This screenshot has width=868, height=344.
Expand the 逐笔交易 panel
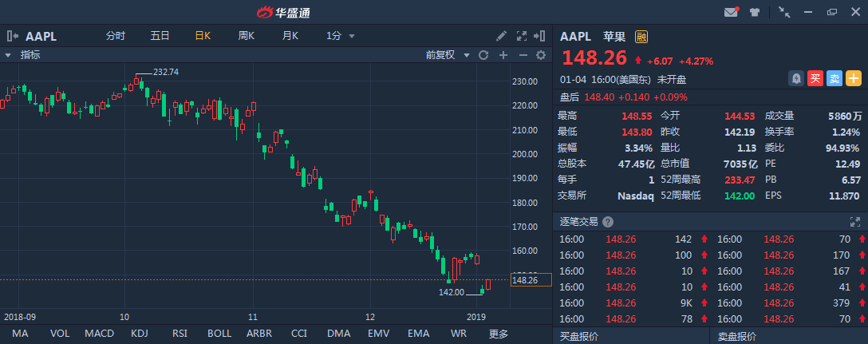854,222
